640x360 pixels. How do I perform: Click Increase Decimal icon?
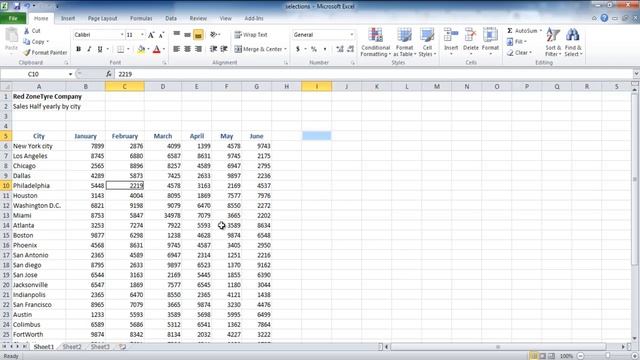[x=340, y=49]
